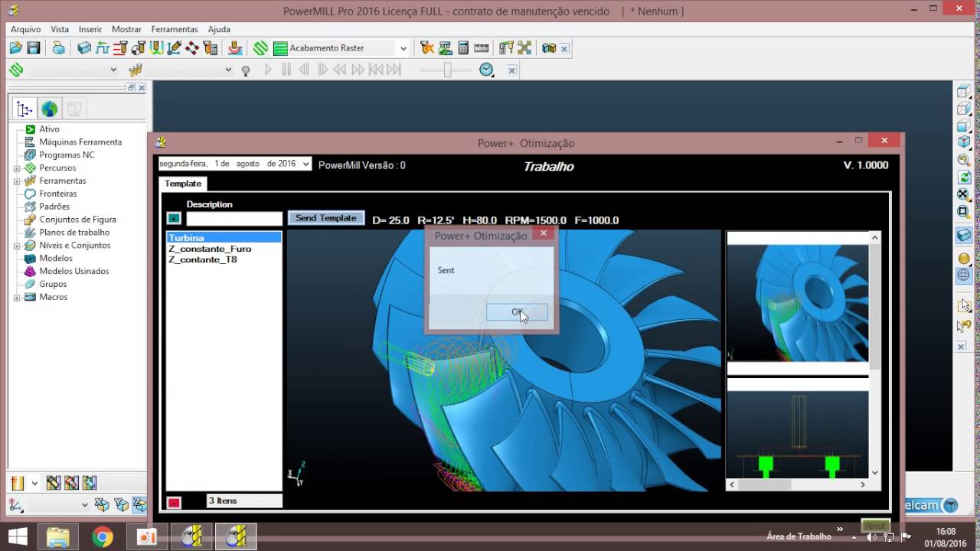
Task: Open the Ferramentas menu
Action: point(175,29)
